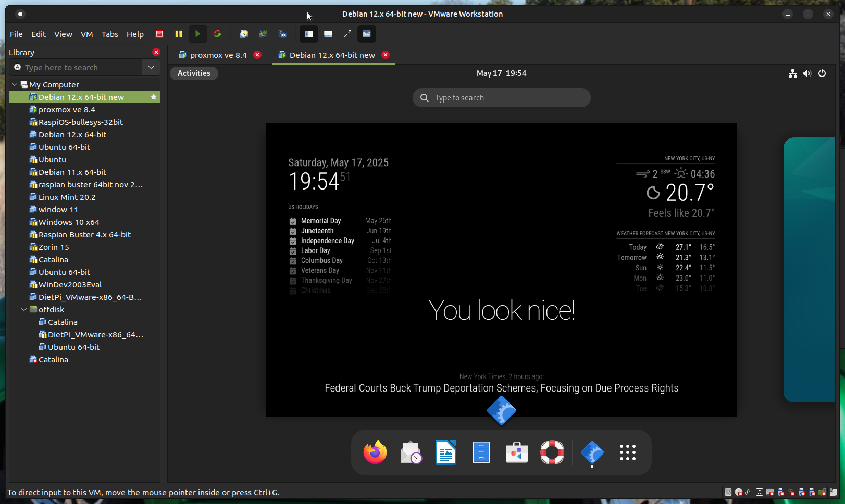Open Firefox from the GNOME dock
The image size is (845, 504).
click(x=375, y=452)
